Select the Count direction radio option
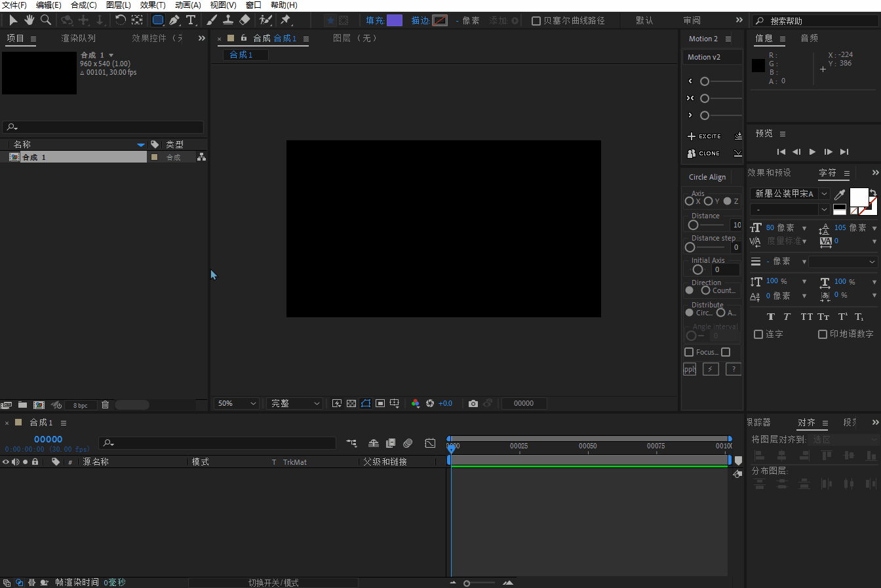 (x=705, y=290)
